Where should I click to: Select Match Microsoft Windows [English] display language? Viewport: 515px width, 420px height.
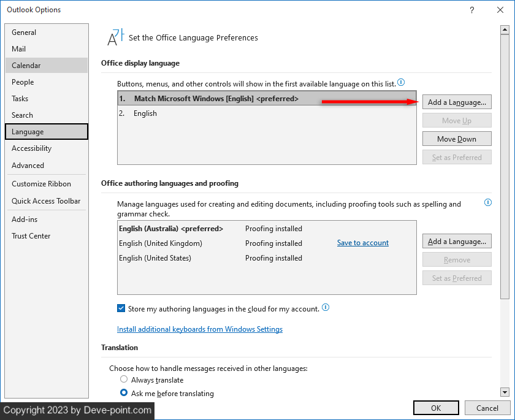[267, 99]
